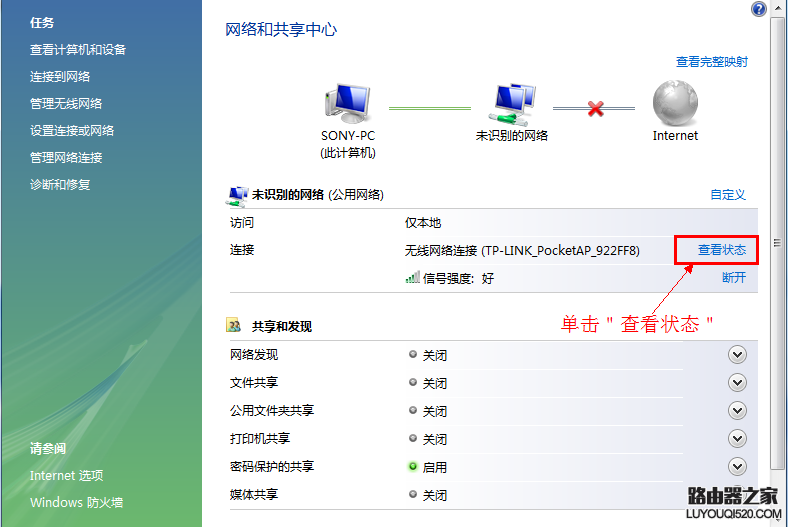Click 未识别的网络 label under map icon
Image resolution: width=788 pixels, height=527 pixels.
pyautogui.click(x=512, y=136)
